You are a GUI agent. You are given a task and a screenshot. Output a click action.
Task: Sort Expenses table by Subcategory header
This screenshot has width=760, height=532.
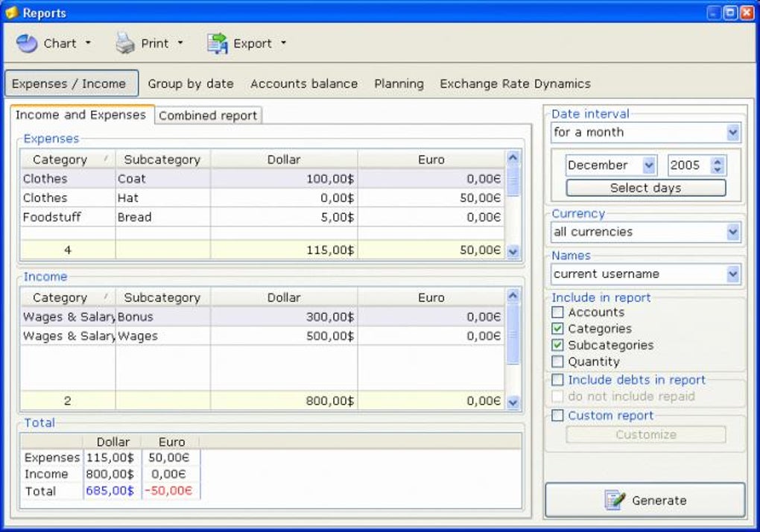[x=162, y=159]
